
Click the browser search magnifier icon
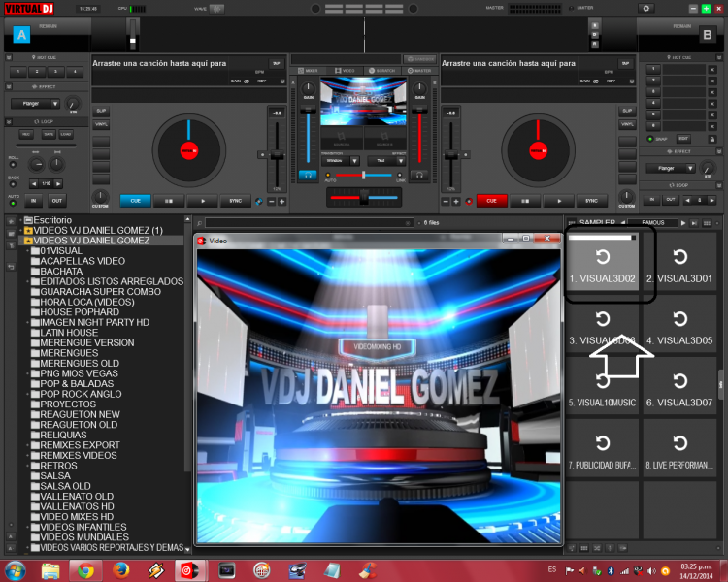(199, 223)
